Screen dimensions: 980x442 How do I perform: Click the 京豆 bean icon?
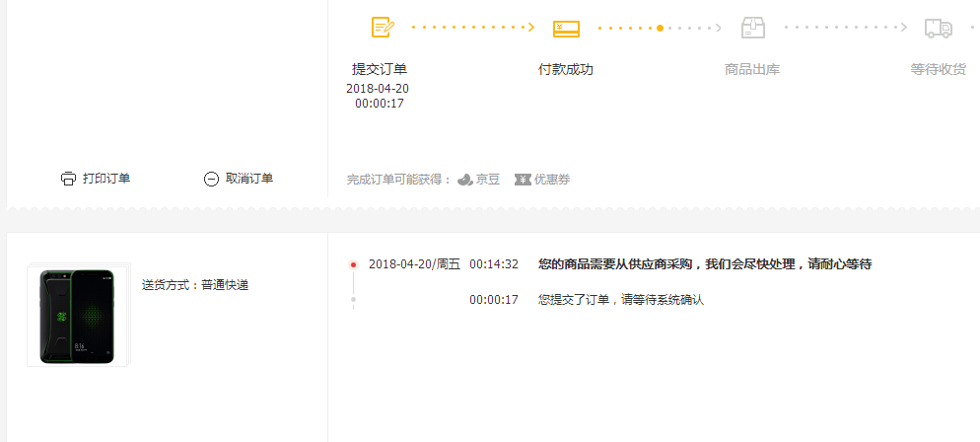(464, 180)
